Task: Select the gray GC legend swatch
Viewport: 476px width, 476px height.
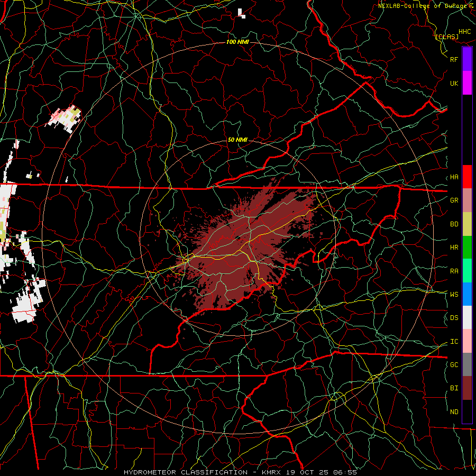Action: point(467,364)
